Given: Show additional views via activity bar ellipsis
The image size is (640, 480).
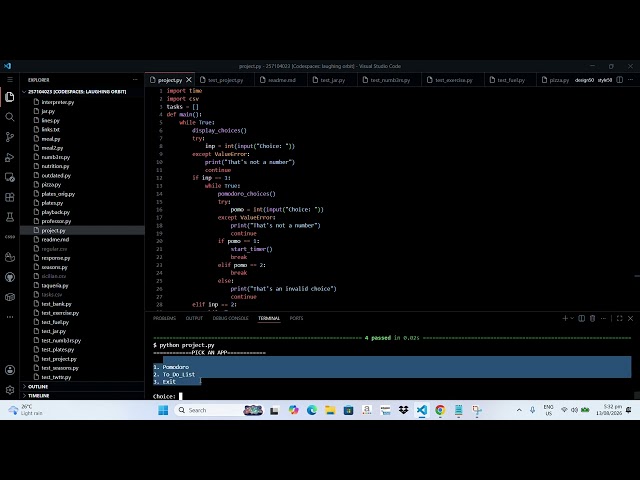Looking at the screenshot, I should (10, 317).
